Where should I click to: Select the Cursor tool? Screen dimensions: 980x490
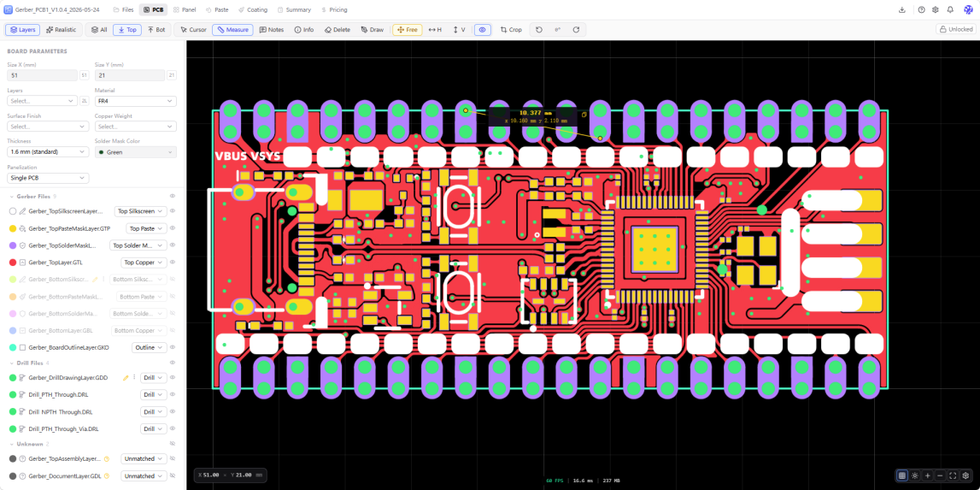pyautogui.click(x=193, y=29)
